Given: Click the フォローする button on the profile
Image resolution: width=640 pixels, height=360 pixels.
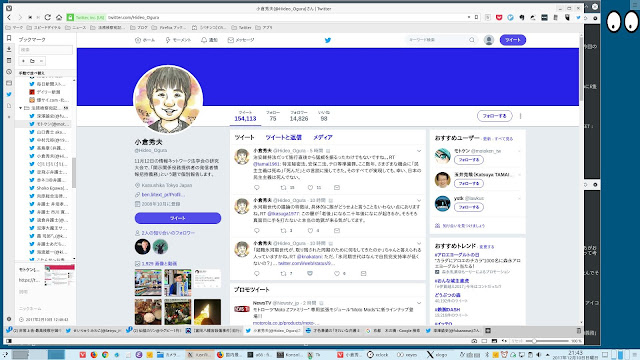Looking at the screenshot, I should [x=494, y=116].
